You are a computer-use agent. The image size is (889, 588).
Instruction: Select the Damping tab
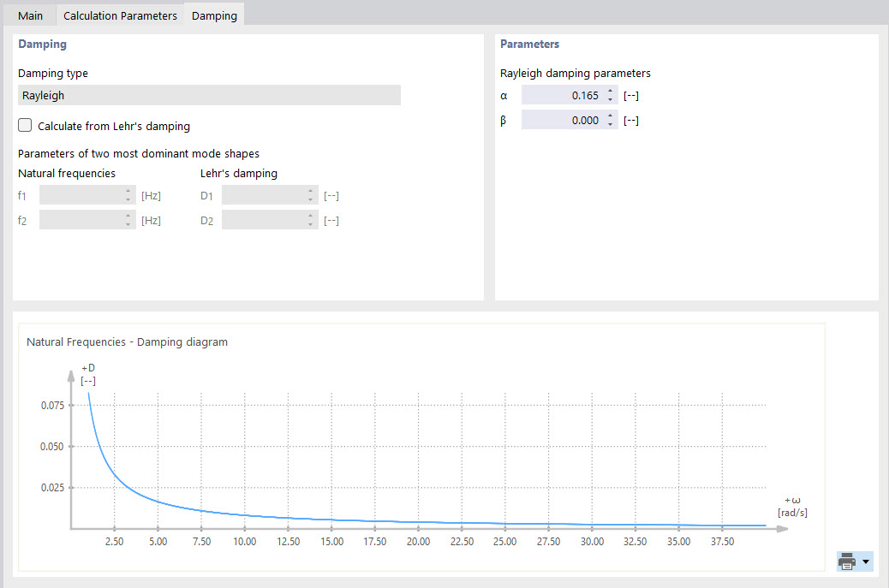click(213, 15)
